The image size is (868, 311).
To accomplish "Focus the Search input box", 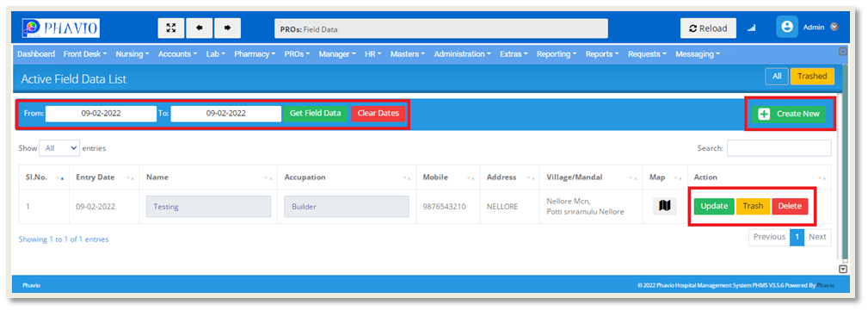I will click(x=779, y=148).
